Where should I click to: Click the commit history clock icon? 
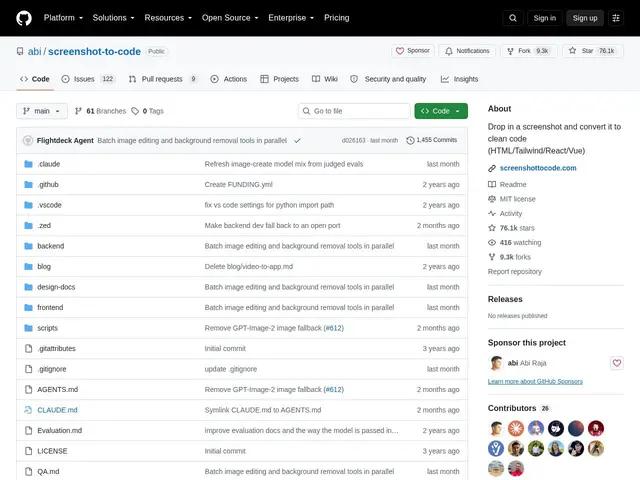point(410,140)
